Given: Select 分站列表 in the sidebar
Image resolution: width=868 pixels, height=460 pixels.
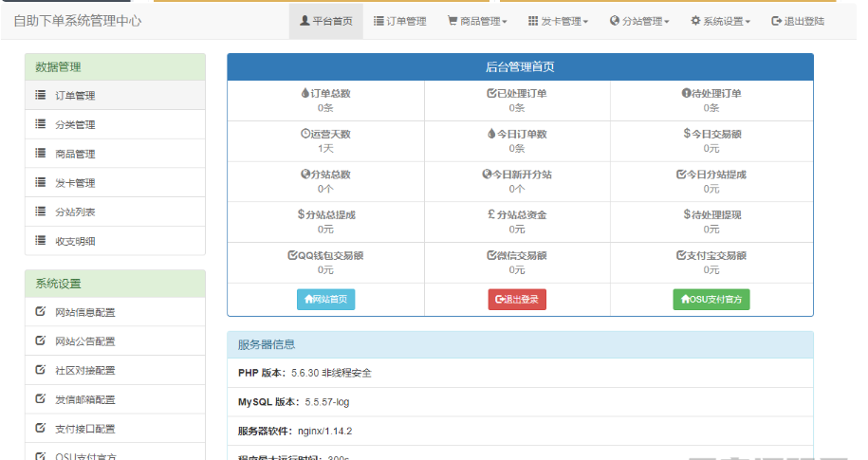Looking at the screenshot, I should pos(115,212).
